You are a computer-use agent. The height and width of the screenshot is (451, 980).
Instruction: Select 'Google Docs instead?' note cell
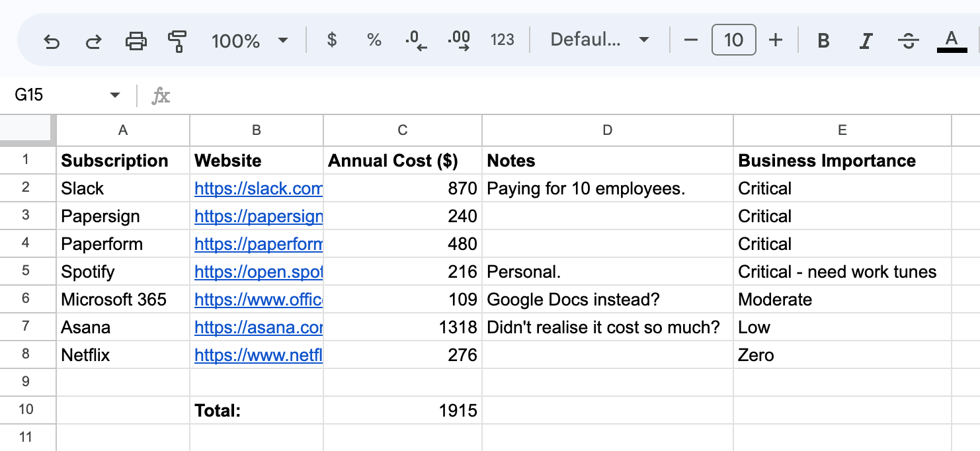coord(608,300)
